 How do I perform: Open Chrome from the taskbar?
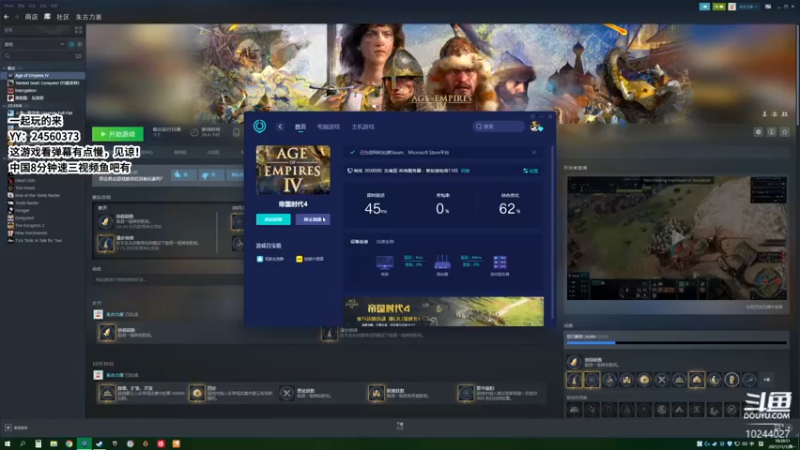(69, 444)
